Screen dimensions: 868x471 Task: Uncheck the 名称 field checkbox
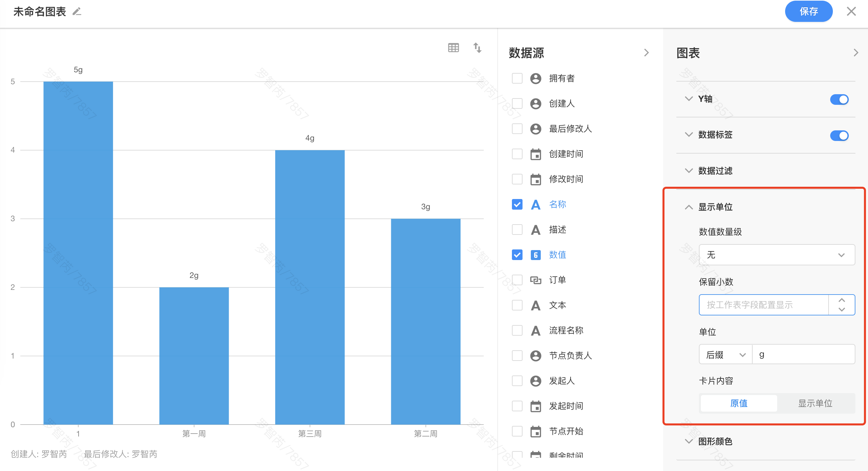517,205
